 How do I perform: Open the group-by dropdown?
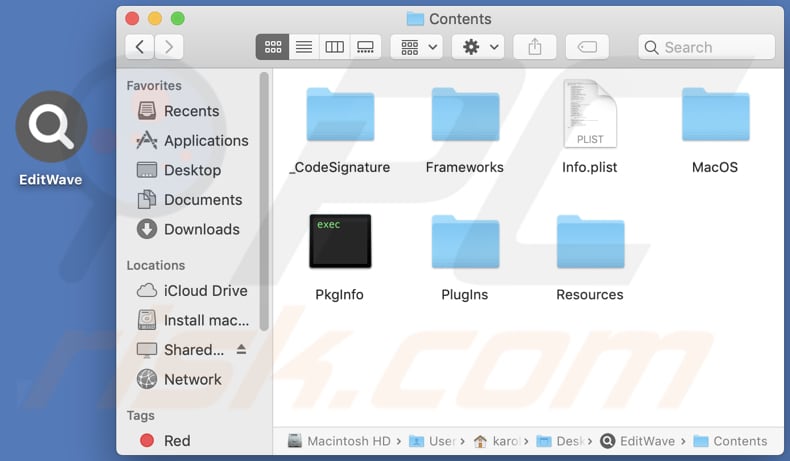click(x=417, y=47)
